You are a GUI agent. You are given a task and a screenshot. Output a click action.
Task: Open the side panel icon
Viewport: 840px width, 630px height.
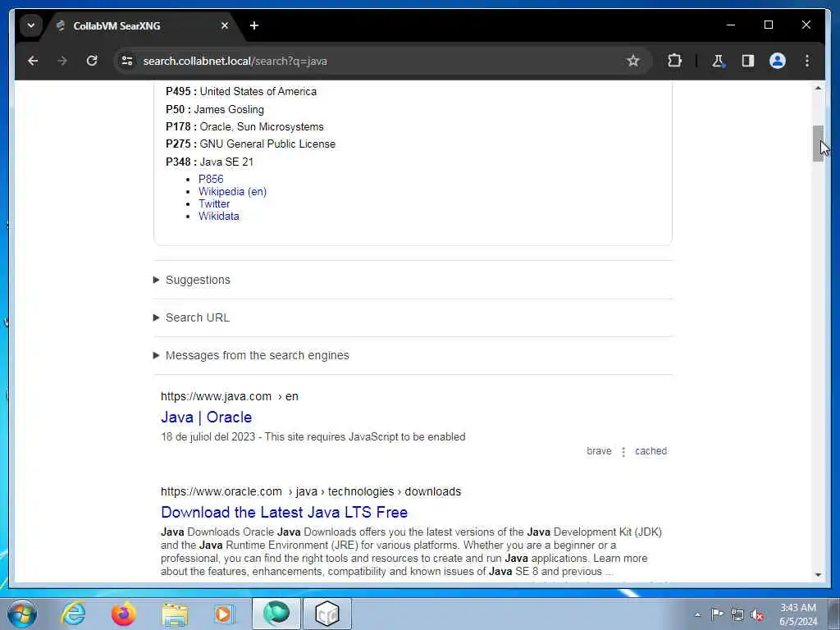pyautogui.click(x=748, y=61)
